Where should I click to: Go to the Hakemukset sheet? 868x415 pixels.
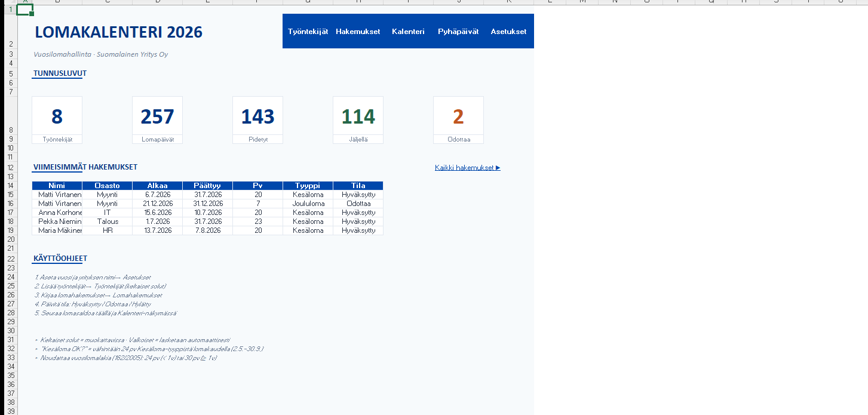pyautogui.click(x=358, y=32)
